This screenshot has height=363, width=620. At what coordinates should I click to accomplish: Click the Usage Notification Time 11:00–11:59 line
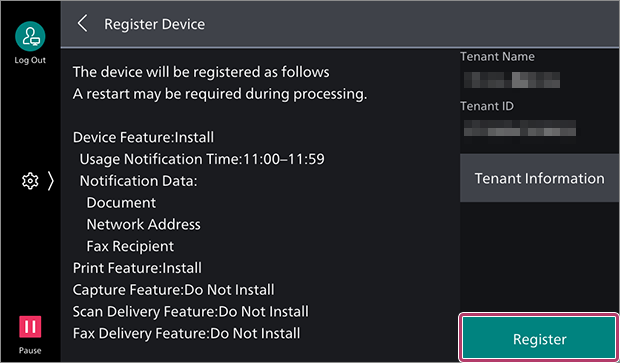202,159
